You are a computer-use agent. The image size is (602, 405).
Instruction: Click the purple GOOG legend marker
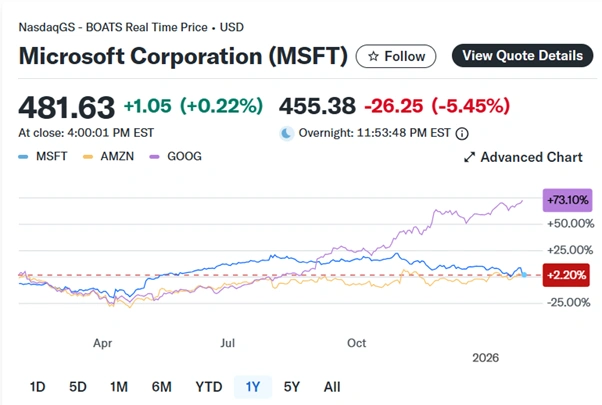pos(157,157)
